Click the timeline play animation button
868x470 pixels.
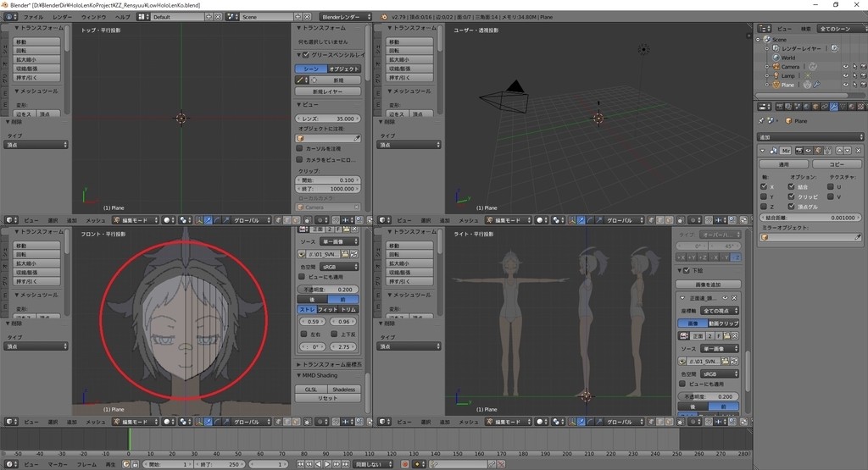(x=327, y=464)
